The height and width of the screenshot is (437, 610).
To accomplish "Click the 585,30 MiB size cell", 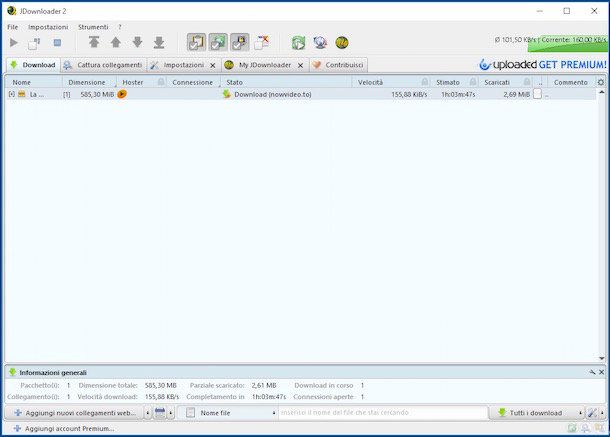I will [97, 95].
